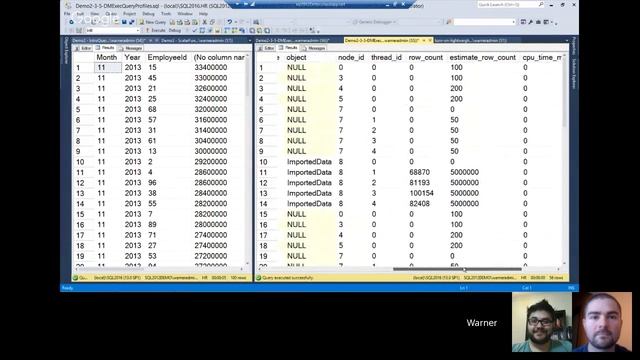
Task: Click the estimate_row_count column header
Action: (482, 58)
